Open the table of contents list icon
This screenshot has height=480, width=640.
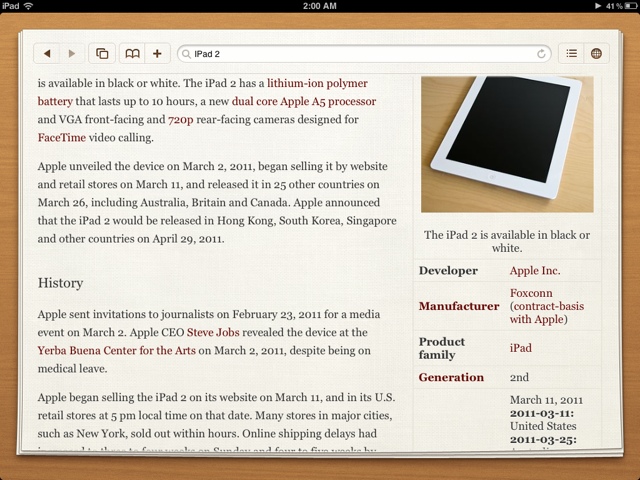point(571,53)
